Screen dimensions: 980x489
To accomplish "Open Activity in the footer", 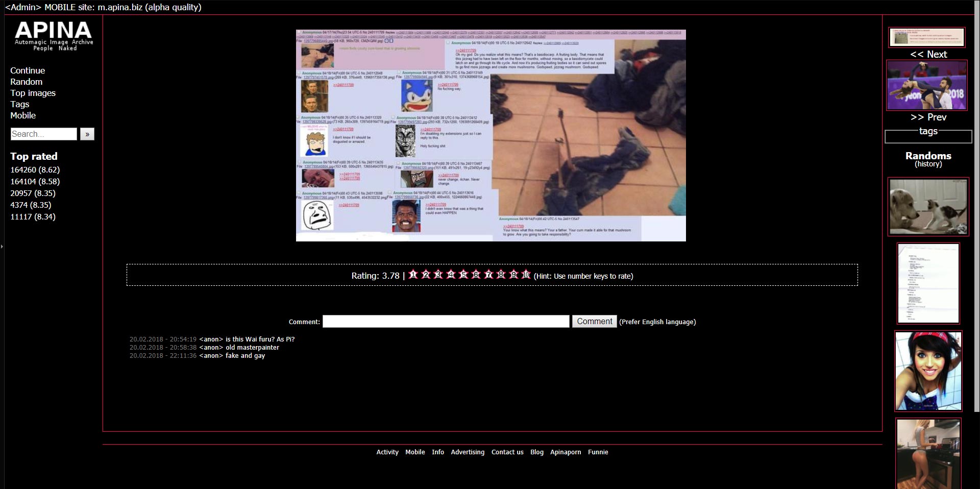I will pyautogui.click(x=387, y=452).
